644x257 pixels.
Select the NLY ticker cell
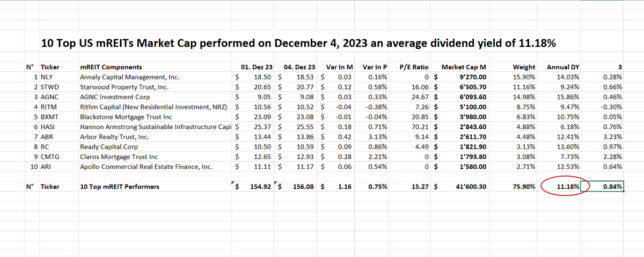pos(47,77)
